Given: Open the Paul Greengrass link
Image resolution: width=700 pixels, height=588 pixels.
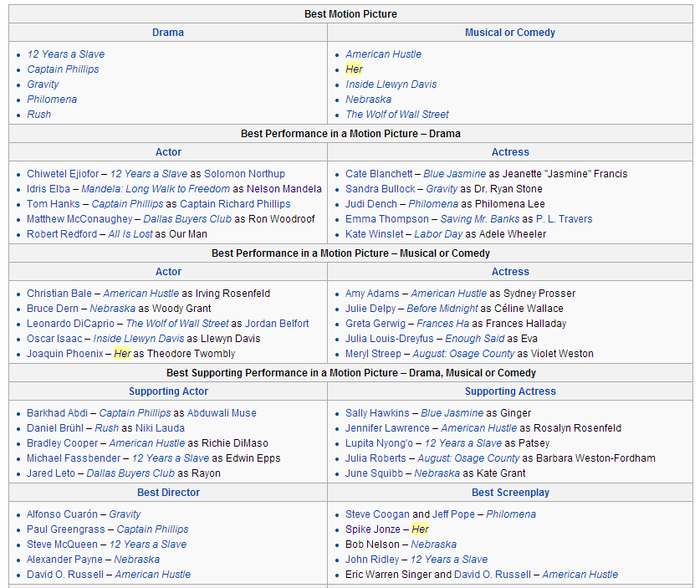Looking at the screenshot, I should point(65,530).
